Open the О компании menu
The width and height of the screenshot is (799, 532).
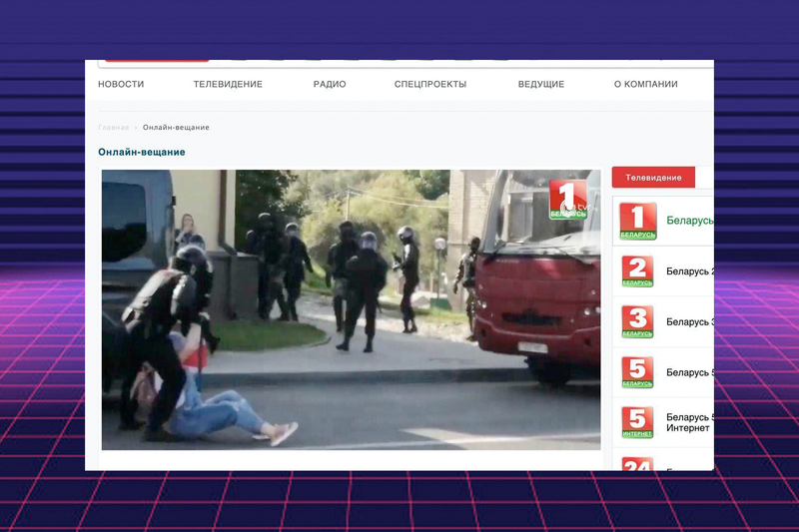click(x=645, y=85)
